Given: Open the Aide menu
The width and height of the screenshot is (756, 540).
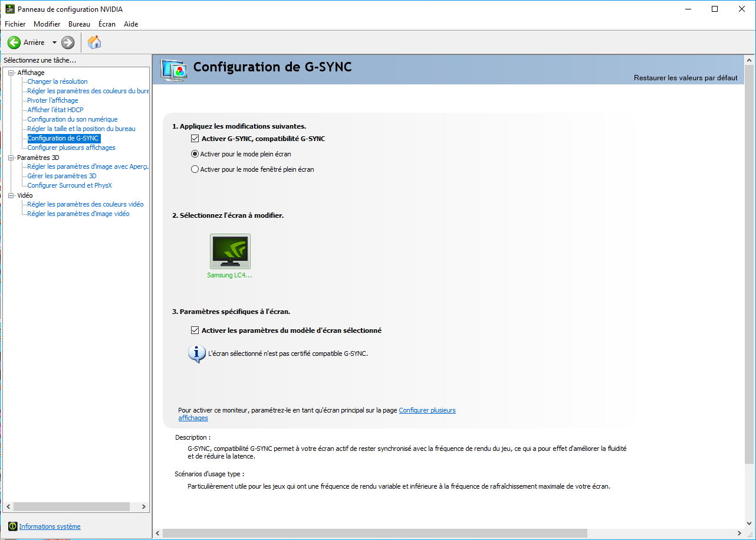Looking at the screenshot, I should click(x=131, y=24).
